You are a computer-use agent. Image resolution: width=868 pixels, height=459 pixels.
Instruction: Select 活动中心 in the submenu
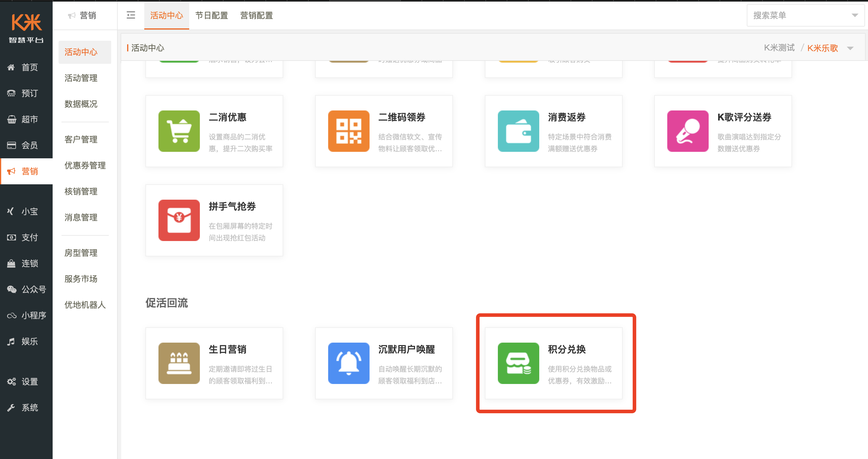point(85,52)
